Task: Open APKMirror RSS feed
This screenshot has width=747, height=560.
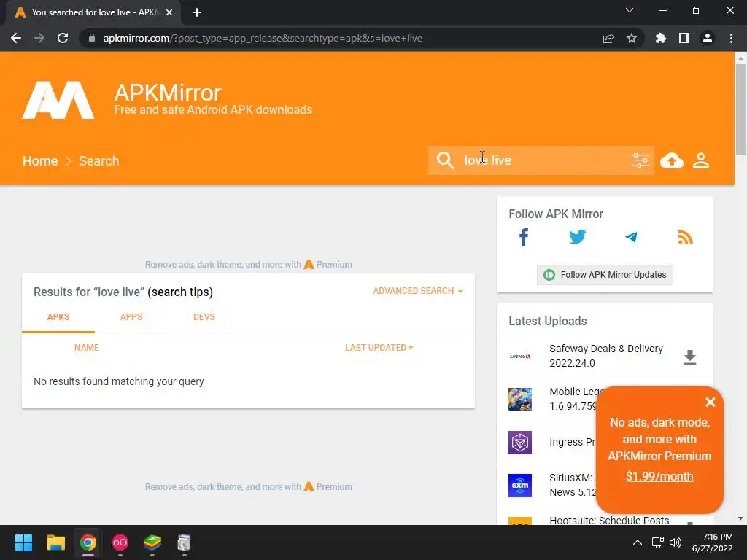Action: pyautogui.click(x=685, y=237)
